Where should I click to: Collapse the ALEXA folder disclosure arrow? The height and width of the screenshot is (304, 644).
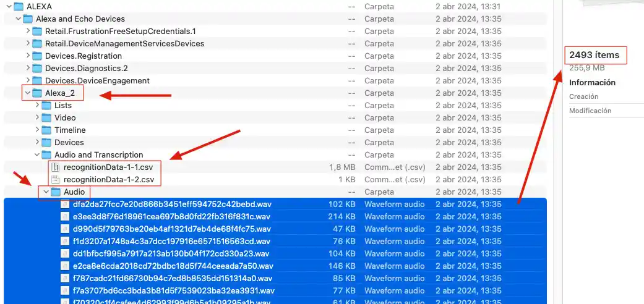pos(9,7)
